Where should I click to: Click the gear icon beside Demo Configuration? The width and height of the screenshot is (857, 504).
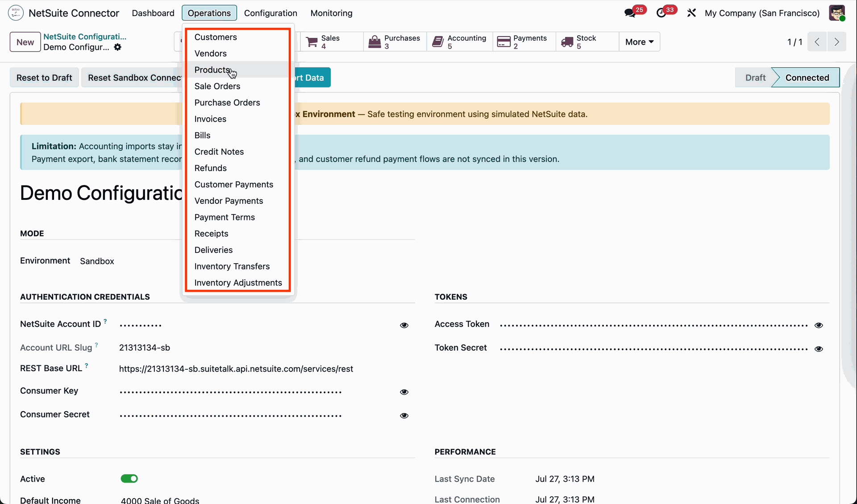117,47
